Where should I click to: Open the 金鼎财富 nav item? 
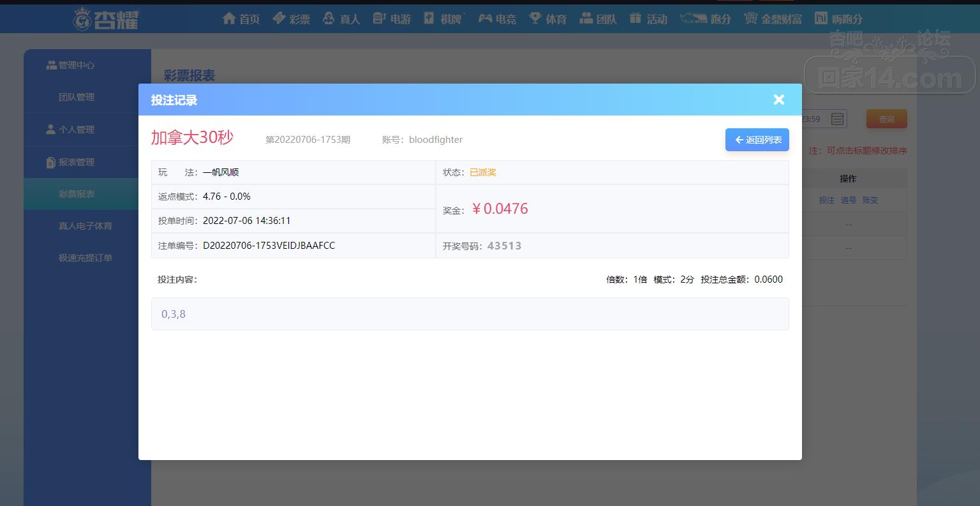pyautogui.click(x=773, y=19)
